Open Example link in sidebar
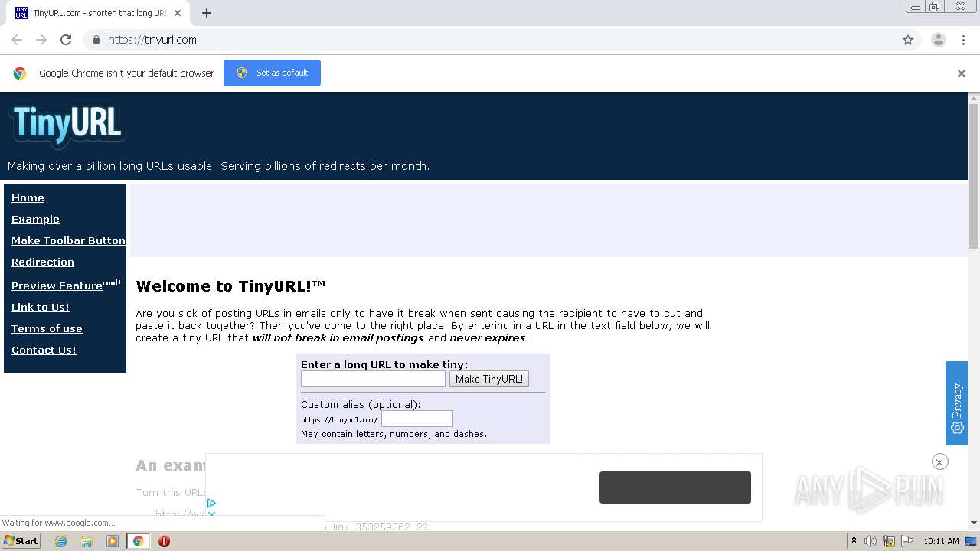The height and width of the screenshot is (551, 980). click(x=35, y=219)
